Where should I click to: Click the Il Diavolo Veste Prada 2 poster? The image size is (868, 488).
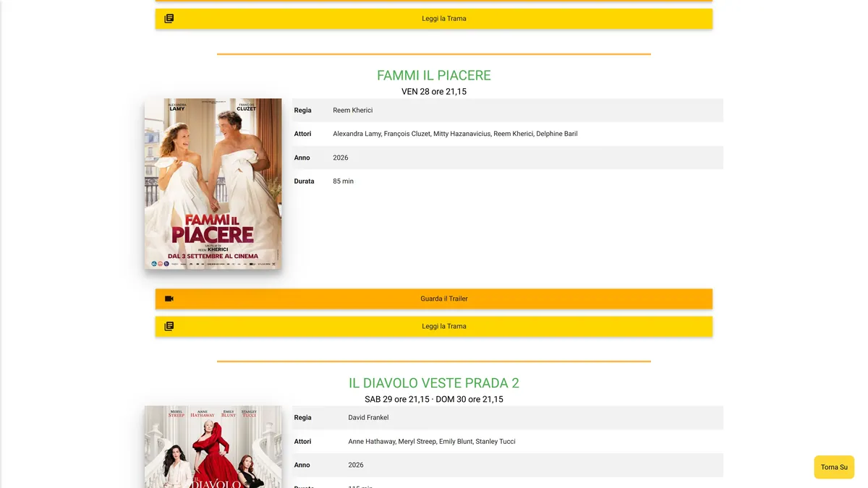(x=213, y=447)
